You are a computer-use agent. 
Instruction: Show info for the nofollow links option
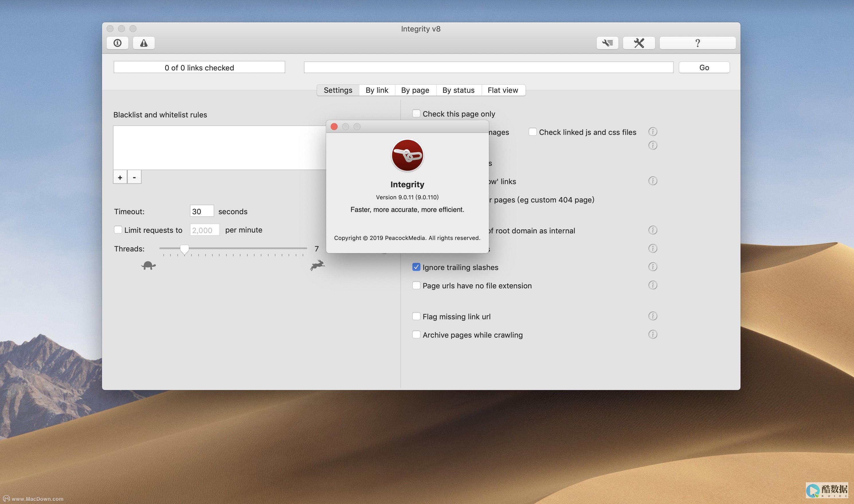pyautogui.click(x=653, y=181)
